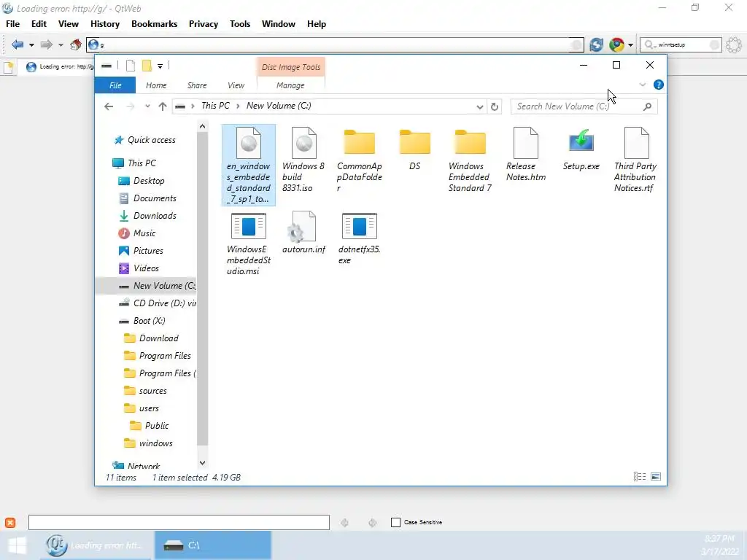This screenshot has width=747, height=560.
Task: Open the back history dropdown in QtWeb
Action: pyautogui.click(x=31, y=45)
